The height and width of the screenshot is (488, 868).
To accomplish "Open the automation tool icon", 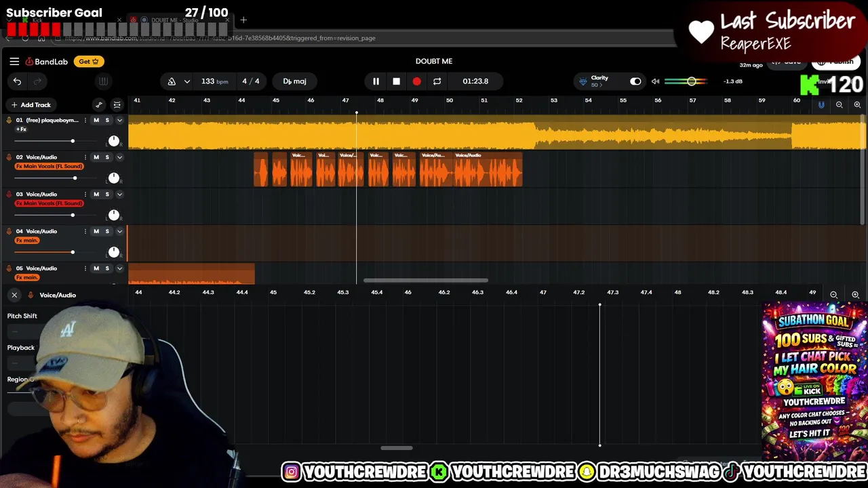I will click(x=99, y=105).
